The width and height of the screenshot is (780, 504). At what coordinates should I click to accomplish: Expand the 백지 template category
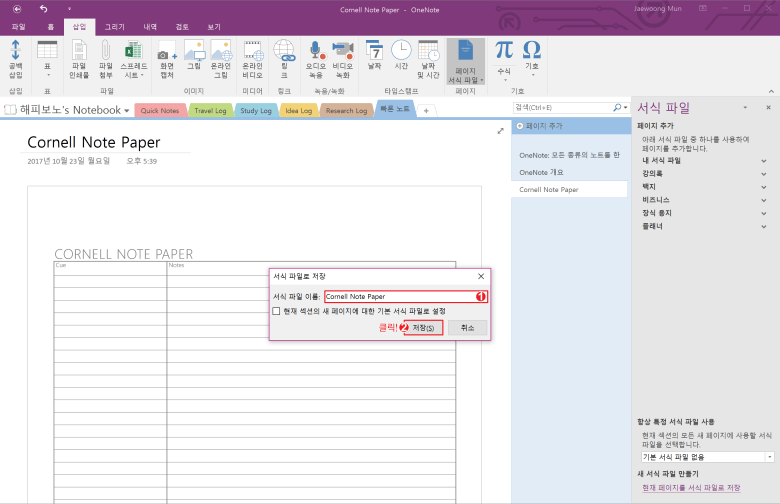click(x=764, y=187)
